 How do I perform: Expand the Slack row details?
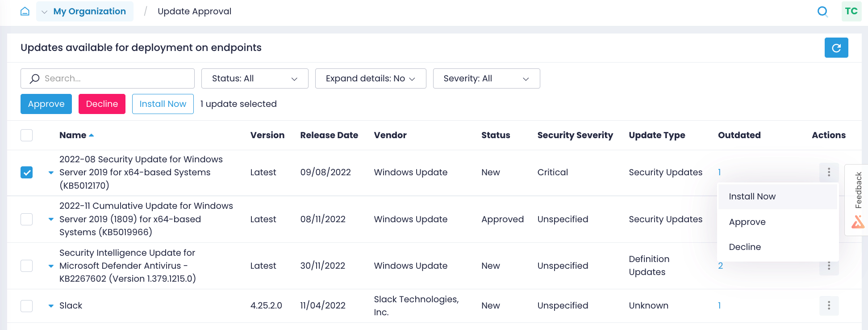(51, 306)
